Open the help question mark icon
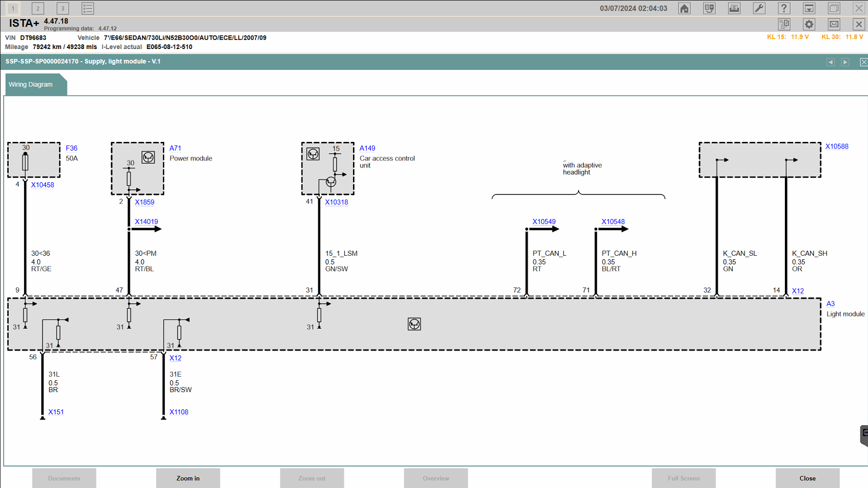The height and width of the screenshot is (488, 868). click(x=784, y=8)
